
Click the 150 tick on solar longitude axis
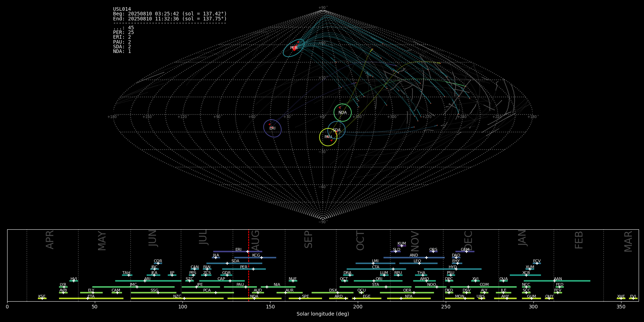tap(270, 307)
